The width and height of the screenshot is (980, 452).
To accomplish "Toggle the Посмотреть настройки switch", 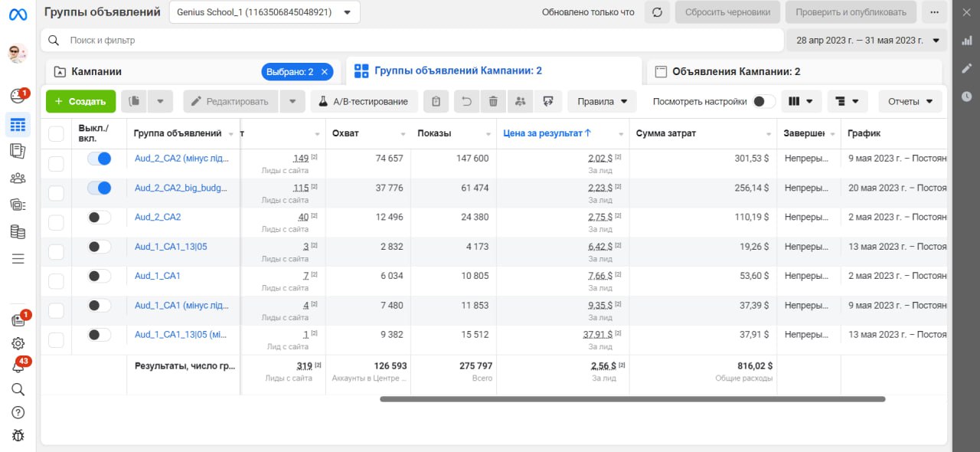I will (763, 101).
